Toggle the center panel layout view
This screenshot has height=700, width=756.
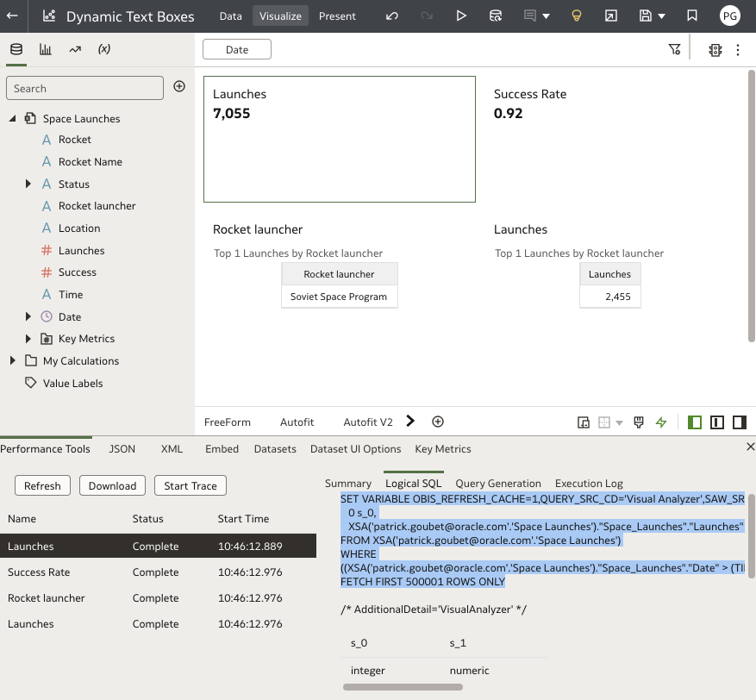pos(717,422)
